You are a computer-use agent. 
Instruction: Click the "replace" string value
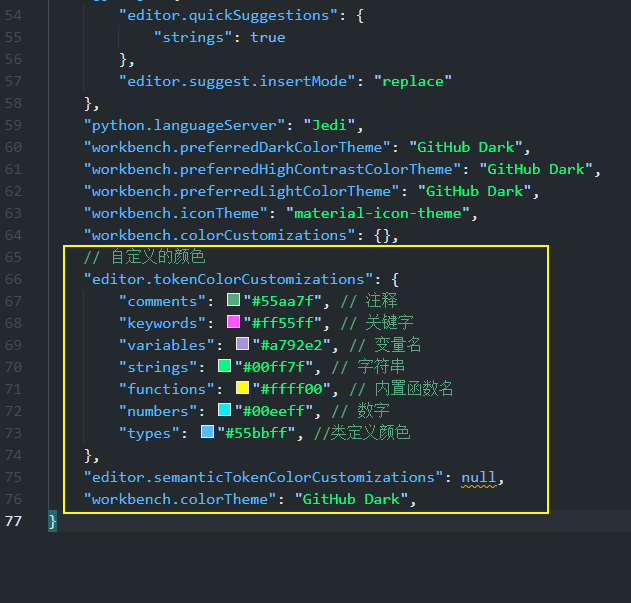(413, 81)
